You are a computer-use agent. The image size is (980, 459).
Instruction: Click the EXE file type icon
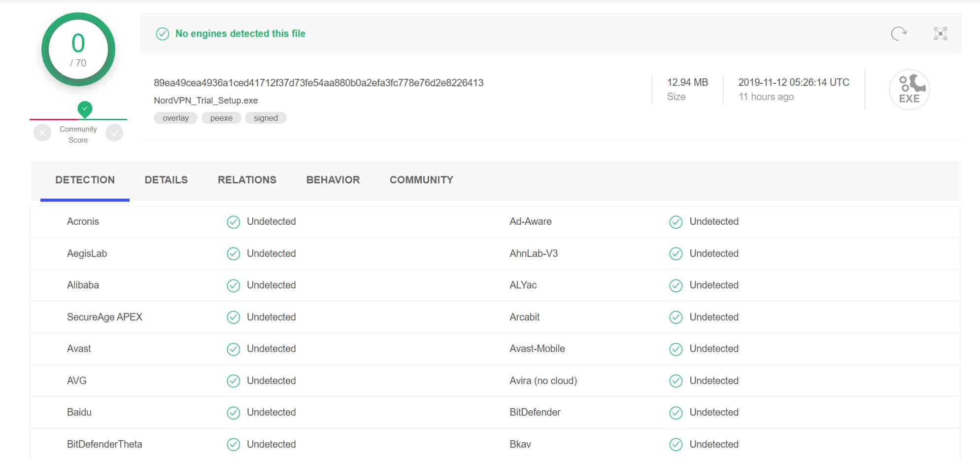910,90
